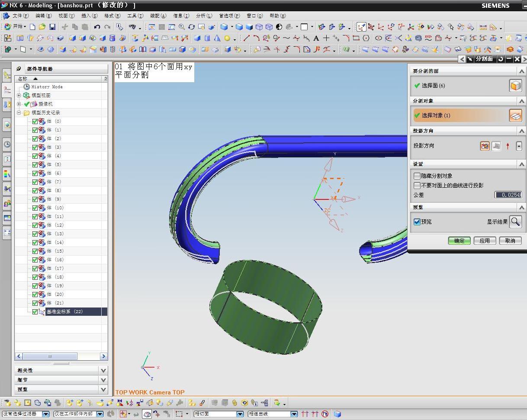Click the Save file icon

[x=52, y=27]
